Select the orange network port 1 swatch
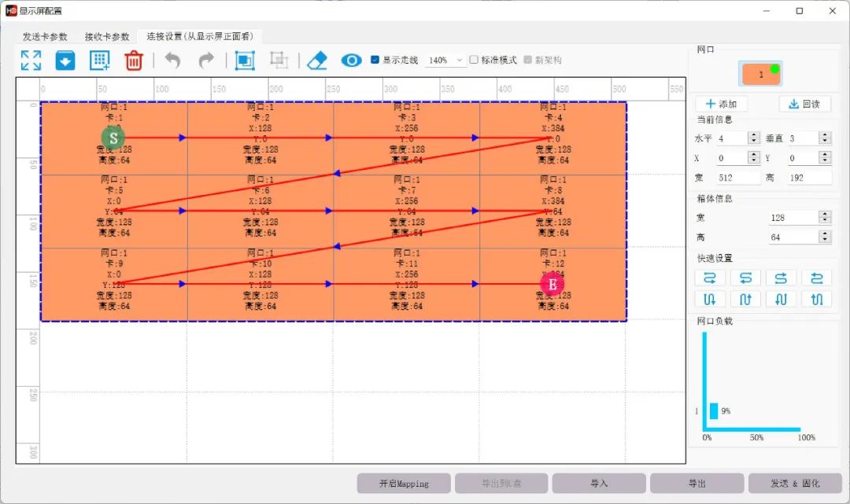Image resolution: width=850 pixels, height=504 pixels. point(760,74)
